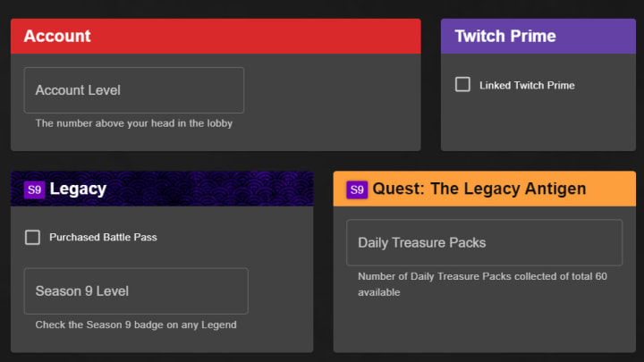Image resolution: width=644 pixels, height=362 pixels.
Task: Click the S9 badge beside Legacy
Action: point(34,189)
